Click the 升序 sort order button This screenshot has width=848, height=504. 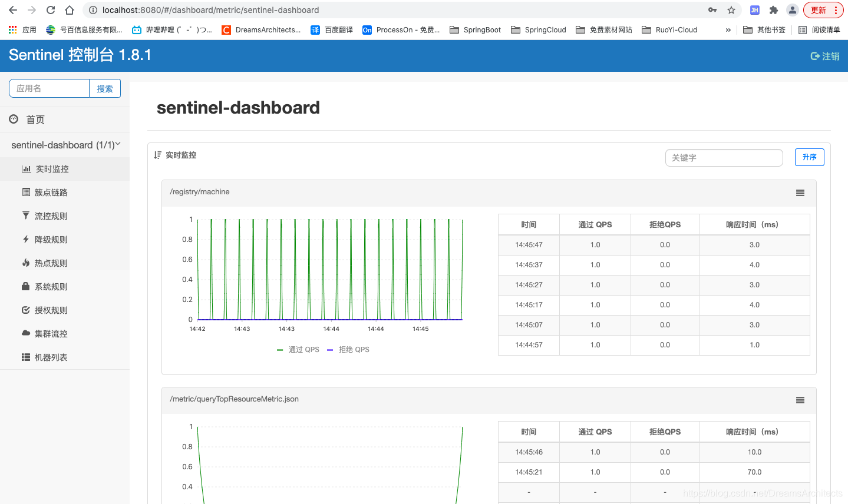coord(810,157)
